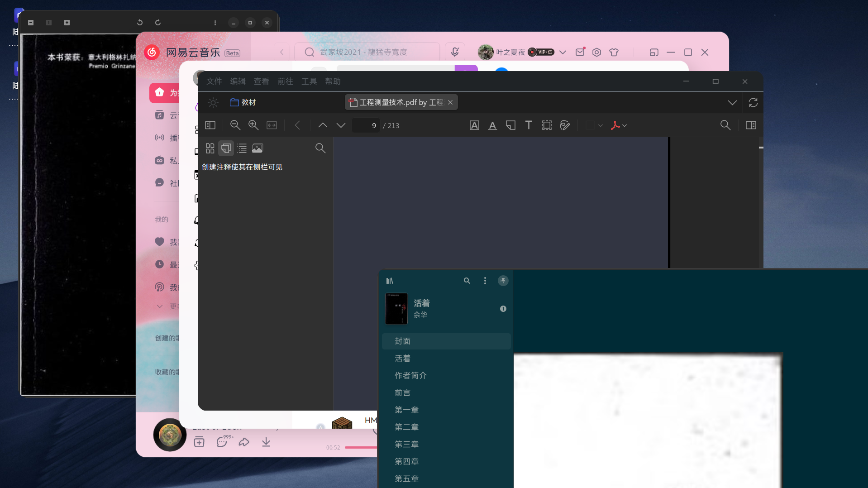Select the ink drawing annotation tool

click(565, 125)
